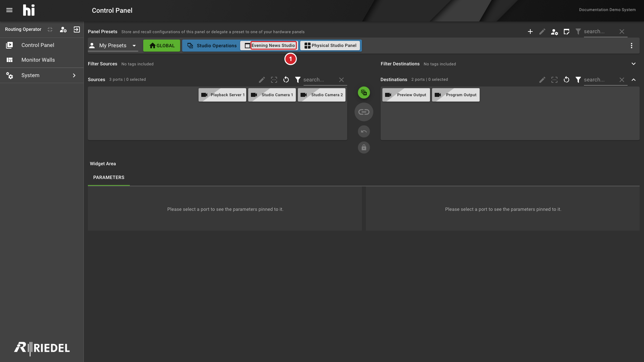This screenshot has height=362, width=644.
Task: Select the Playback Server 1 source
Action: pos(222,95)
